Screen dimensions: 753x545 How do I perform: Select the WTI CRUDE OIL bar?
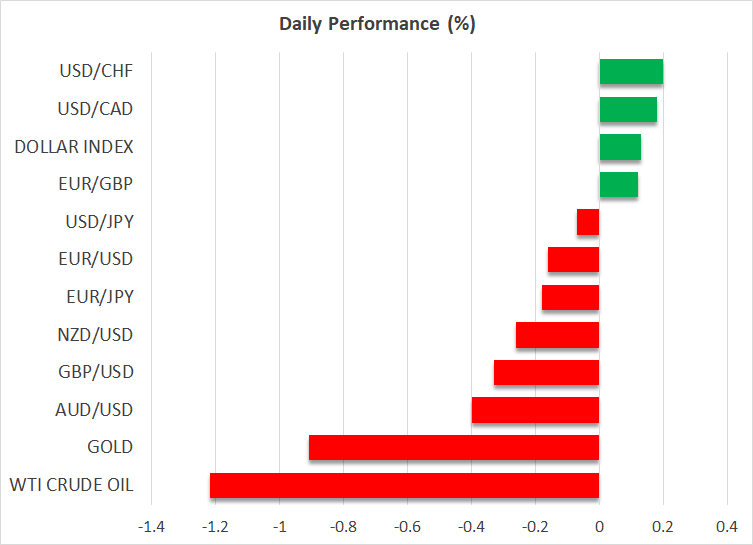(x=404, y=485)
